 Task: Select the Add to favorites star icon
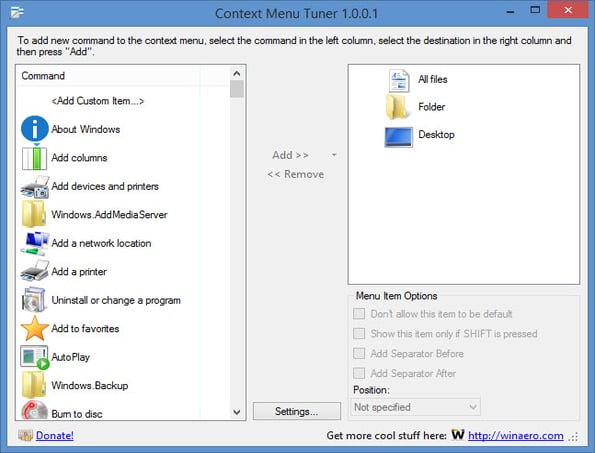pos(35,329)
